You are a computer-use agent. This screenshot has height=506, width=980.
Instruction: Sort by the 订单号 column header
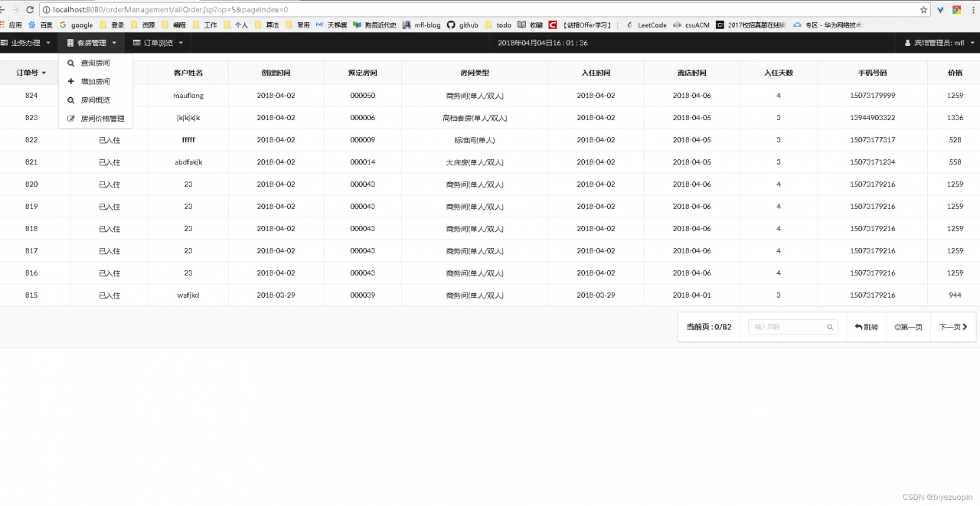click(31, 73)
